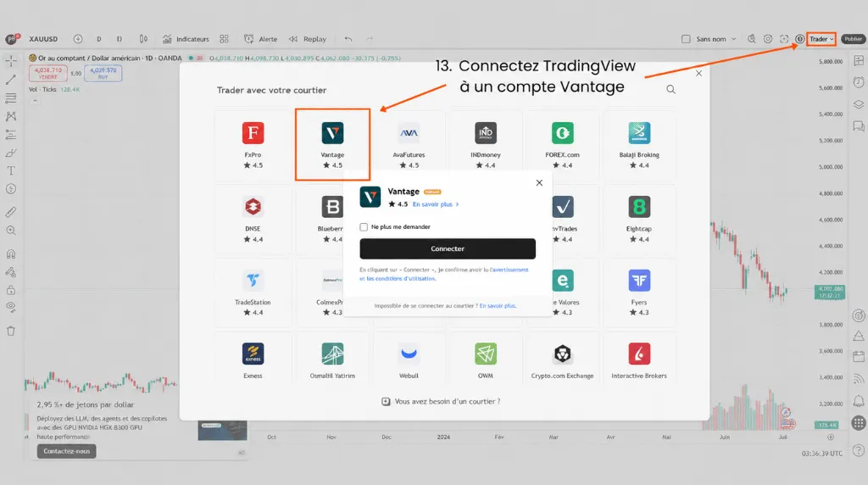Undo last chart action
Screen dimensions: 868x485
pos(348,39)
